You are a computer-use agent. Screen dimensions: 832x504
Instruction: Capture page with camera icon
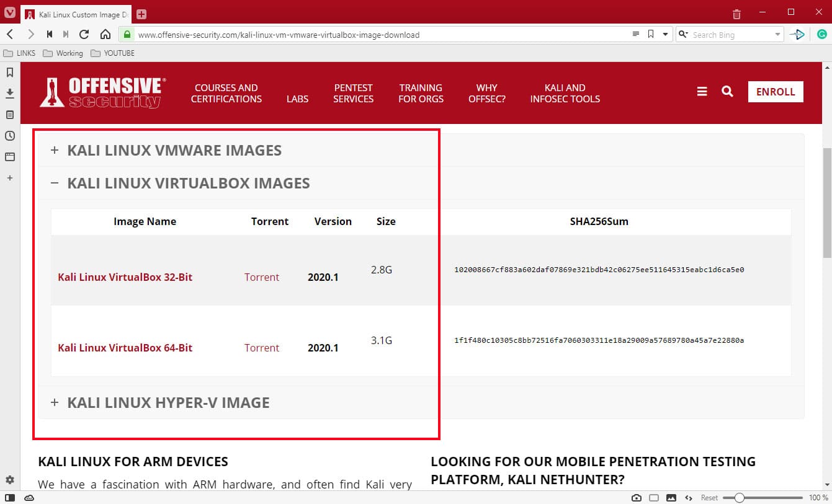point(637,498)
